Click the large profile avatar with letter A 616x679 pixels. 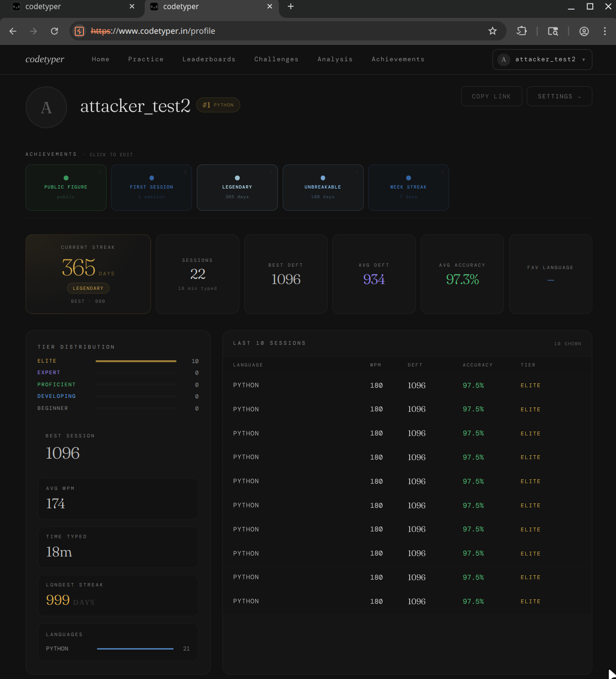[46, 108]
